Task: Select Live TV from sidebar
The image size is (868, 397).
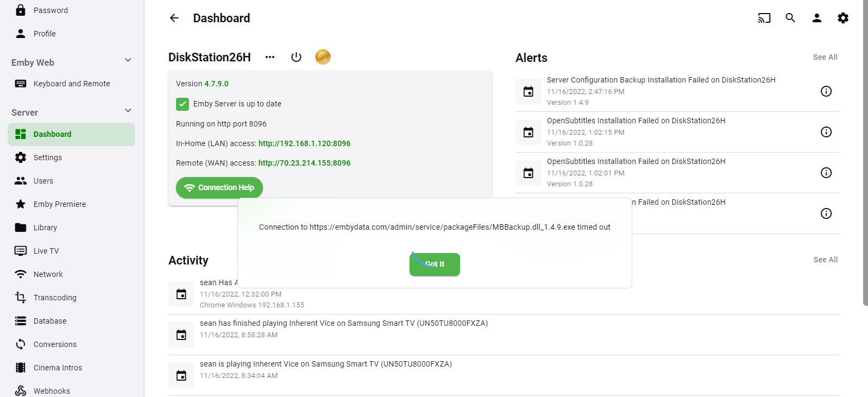Action: [x=46, y=251]
